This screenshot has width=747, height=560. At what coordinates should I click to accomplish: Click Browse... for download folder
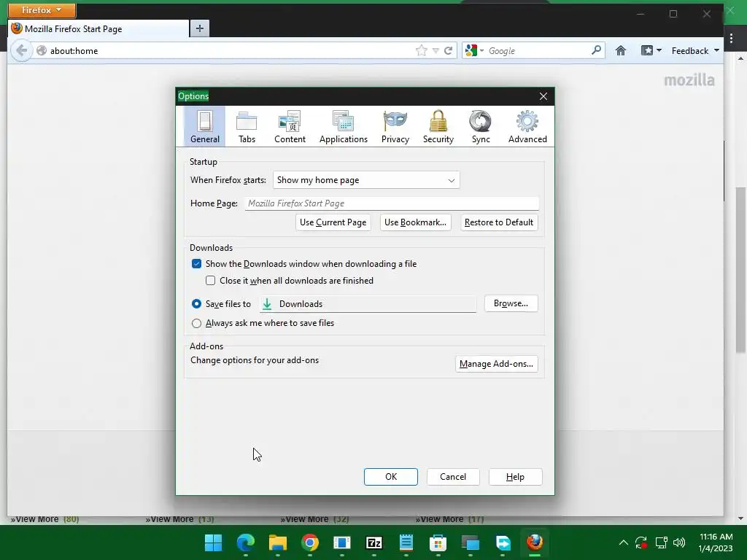511,303
